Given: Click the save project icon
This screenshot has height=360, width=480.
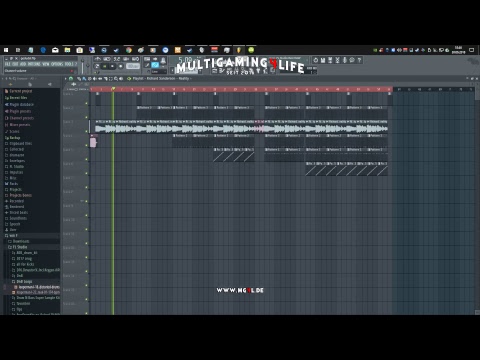Looking at the screenshot, I should 323,60.
